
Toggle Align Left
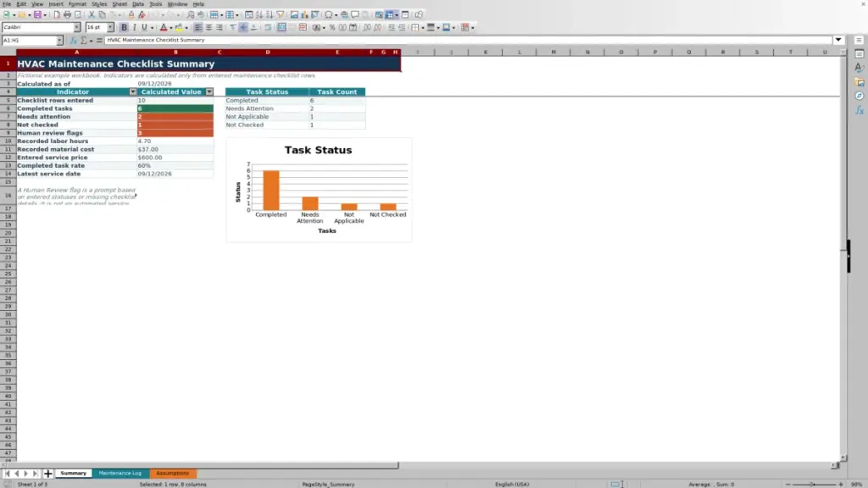(198, 28)
